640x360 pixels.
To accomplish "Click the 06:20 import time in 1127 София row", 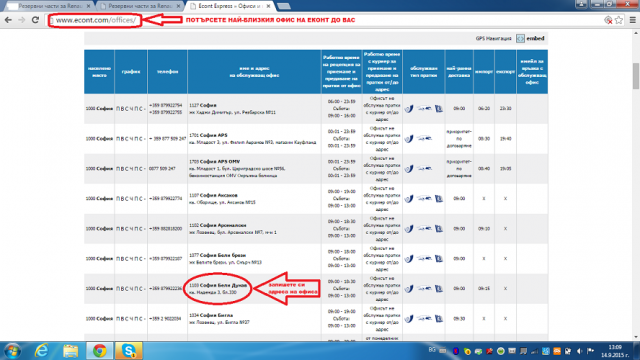I will pos(484,109).
